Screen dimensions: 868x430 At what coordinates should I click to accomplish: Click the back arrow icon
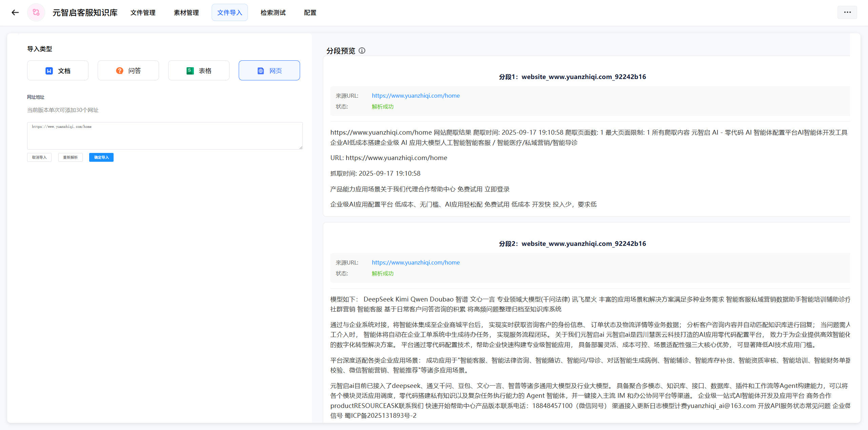[15, 13]
